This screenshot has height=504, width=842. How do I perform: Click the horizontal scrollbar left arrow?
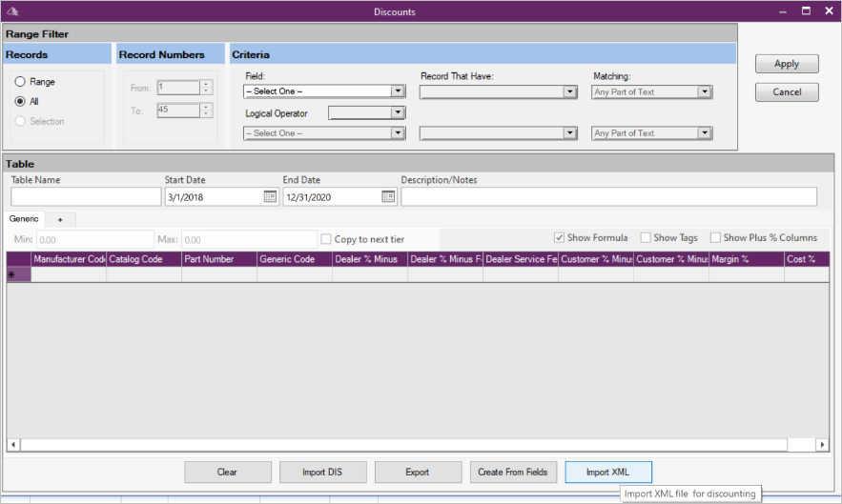13,444
